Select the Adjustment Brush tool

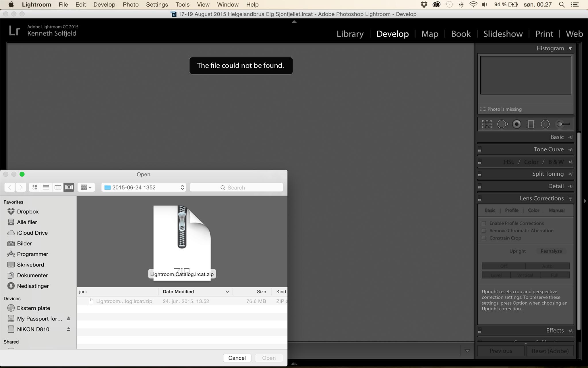click(x=563, y=124)
